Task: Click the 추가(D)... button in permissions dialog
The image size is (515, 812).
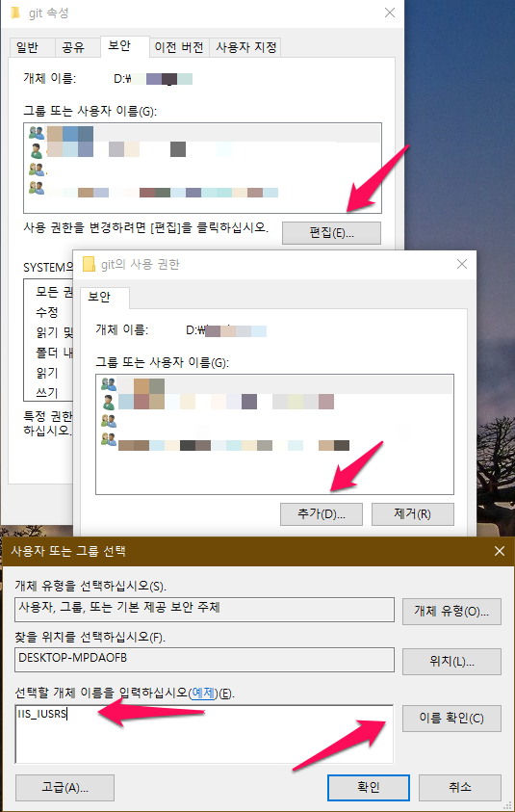Action: [321, 514]
